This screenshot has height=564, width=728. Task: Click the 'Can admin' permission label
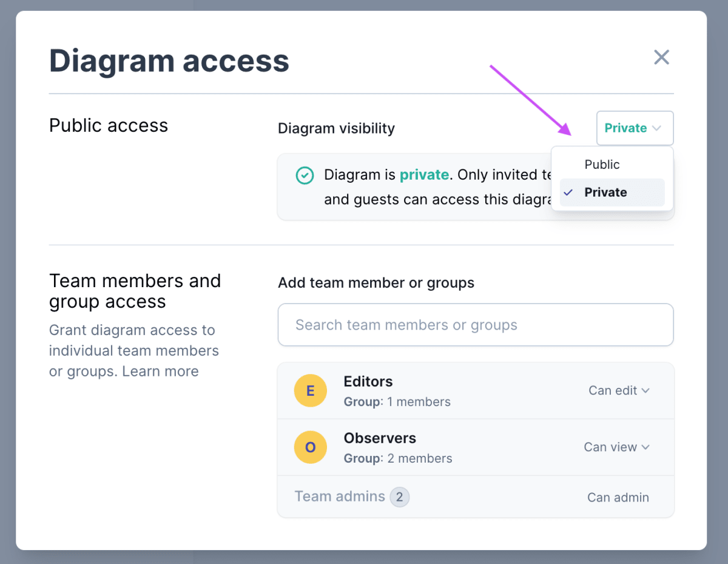(x=618, y=497)
